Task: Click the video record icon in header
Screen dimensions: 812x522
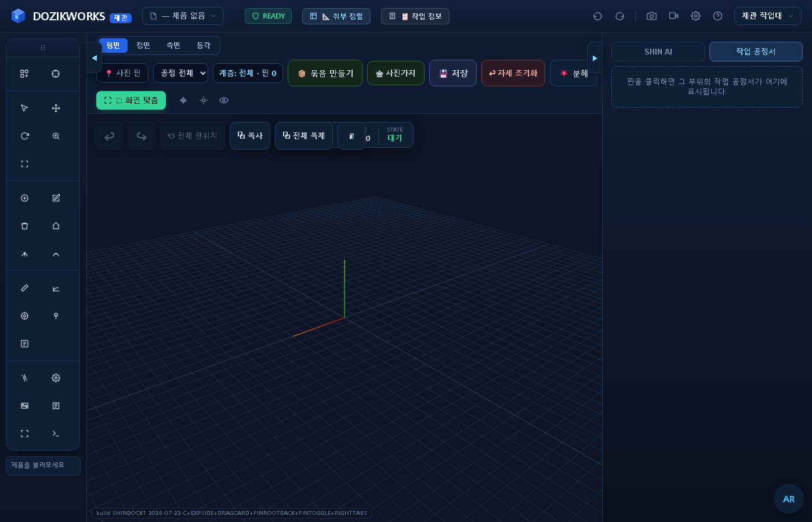Action: click(673, 16)
